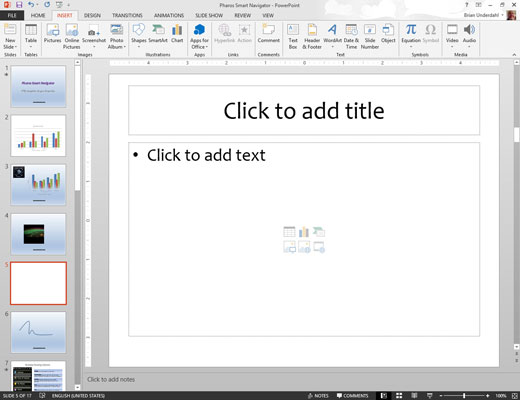
Task: Switch to Slide Sorter view
Action: pyautogui.click(x=399, y=396)
